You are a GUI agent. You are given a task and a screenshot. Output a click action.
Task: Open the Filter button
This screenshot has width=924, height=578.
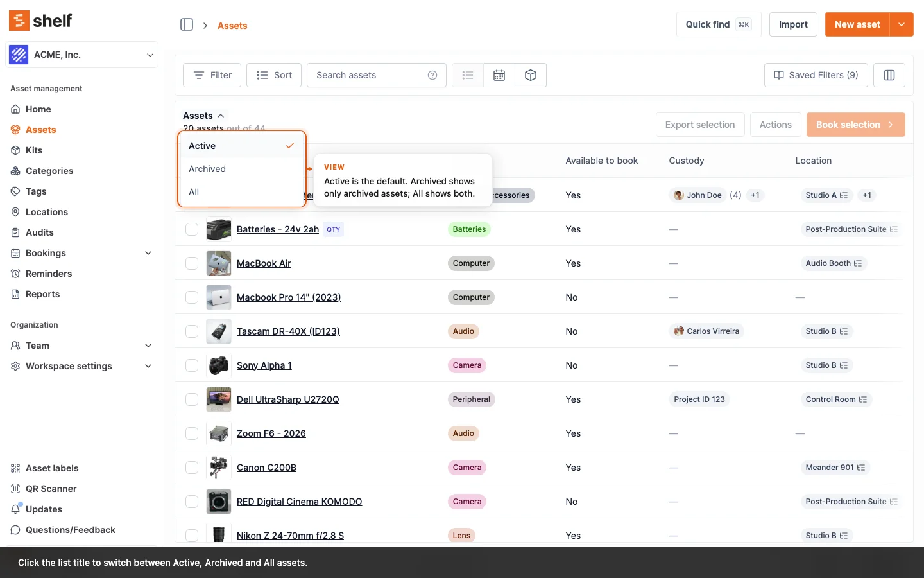point(212,75)
